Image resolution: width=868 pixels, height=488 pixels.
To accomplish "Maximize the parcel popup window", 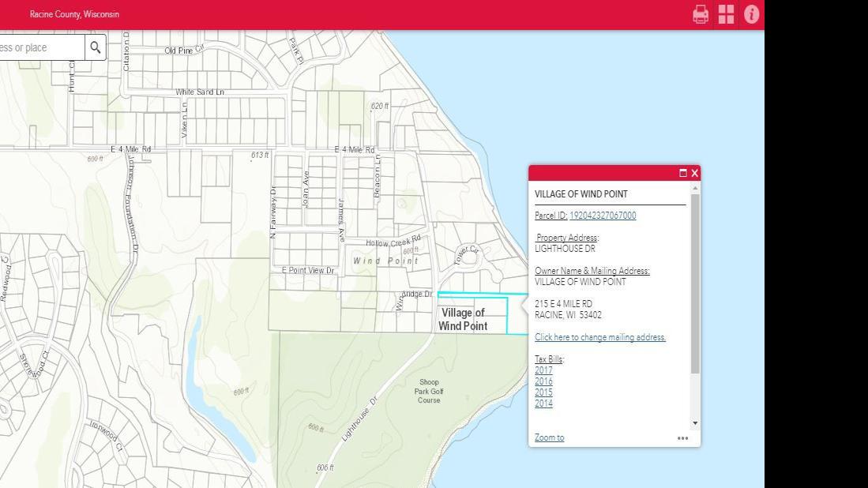I will coord(683,173).
